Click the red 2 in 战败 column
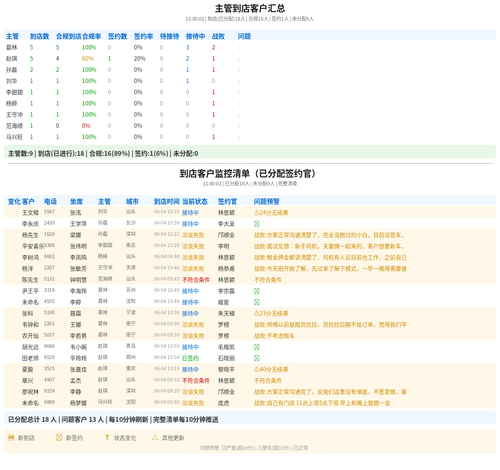The height and width of the screenshot is (470, 500). (213, 47)
